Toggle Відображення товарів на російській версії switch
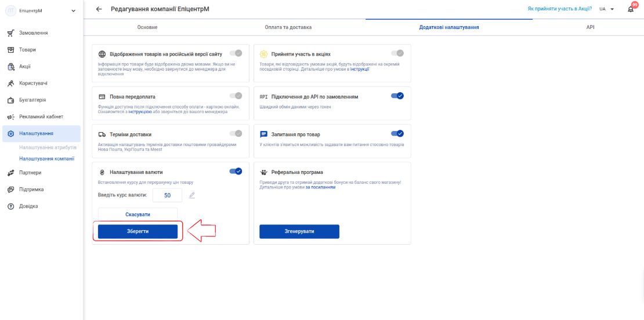This screenshot has height=320, width=644. coord(236,53)
